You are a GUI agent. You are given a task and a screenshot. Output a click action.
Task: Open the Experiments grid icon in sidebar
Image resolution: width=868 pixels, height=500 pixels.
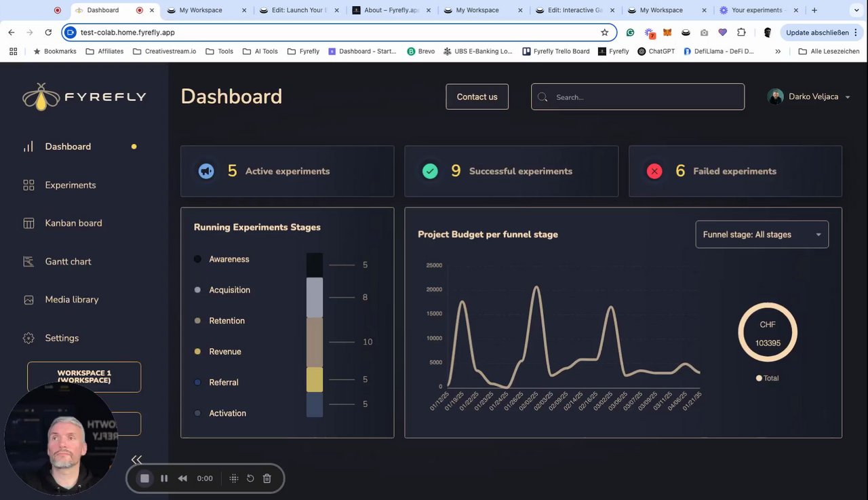pos(28,185)
